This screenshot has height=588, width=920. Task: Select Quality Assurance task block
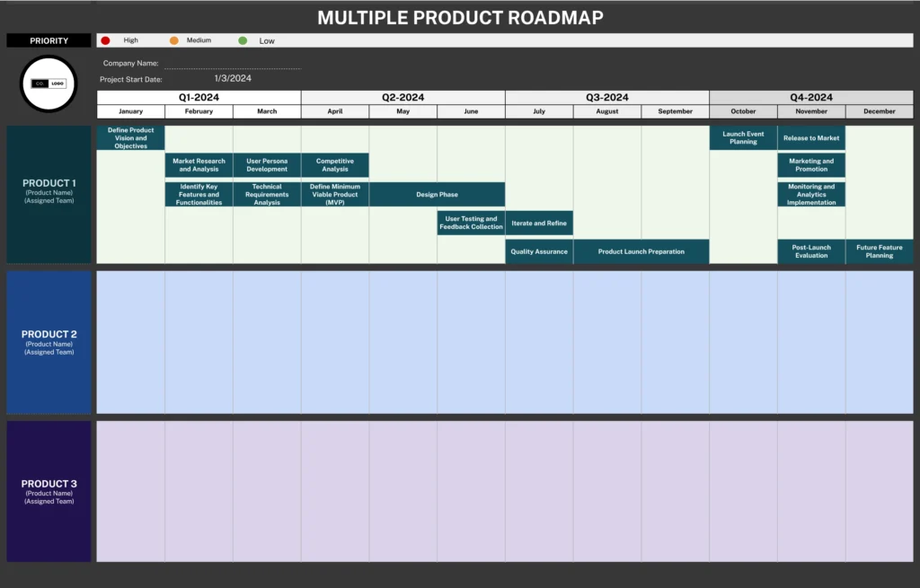[x=539, y=251]
